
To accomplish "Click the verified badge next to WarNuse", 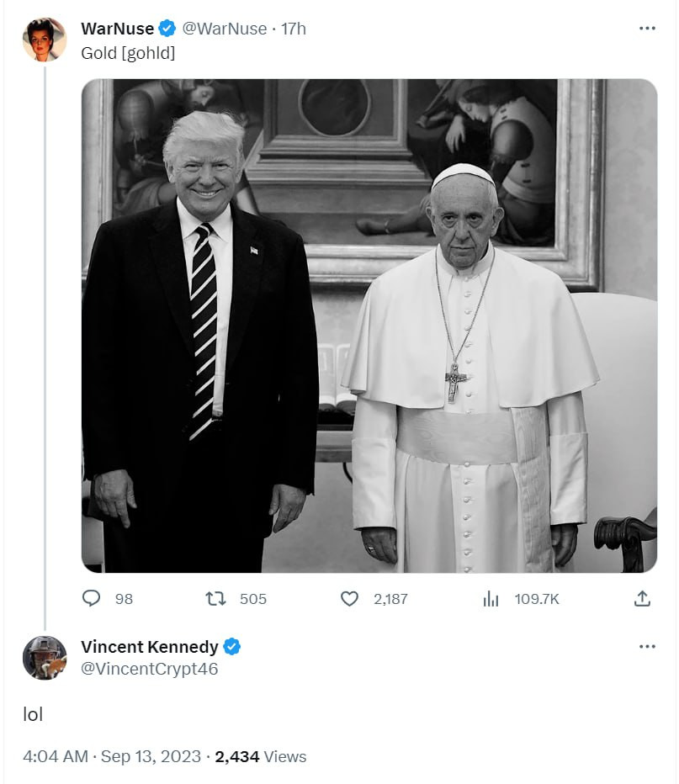I will (x=167, y=29).
